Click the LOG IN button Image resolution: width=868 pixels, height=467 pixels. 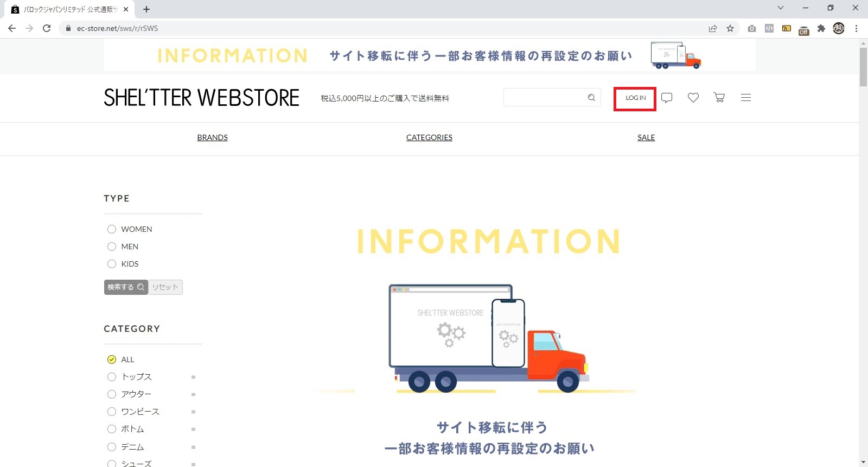click(x=635, y=98)
